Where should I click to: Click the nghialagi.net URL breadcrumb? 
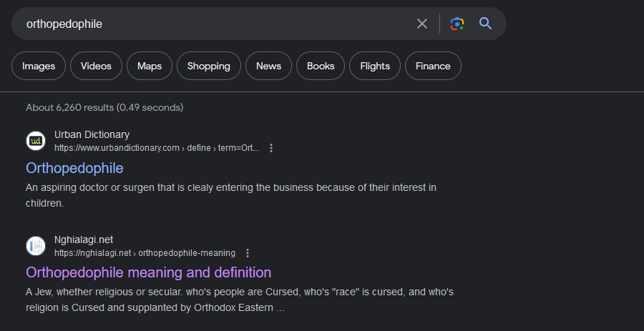point(145,253)
